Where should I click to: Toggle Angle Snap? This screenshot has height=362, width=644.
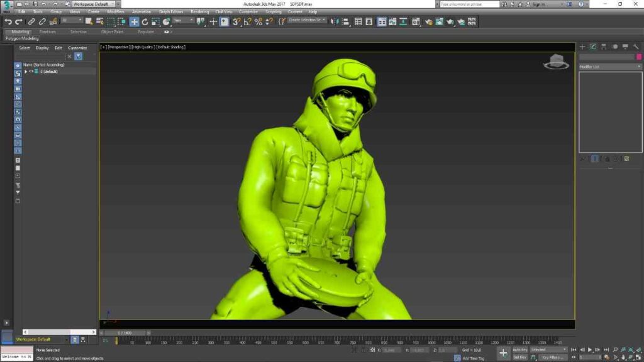[247, 21]
